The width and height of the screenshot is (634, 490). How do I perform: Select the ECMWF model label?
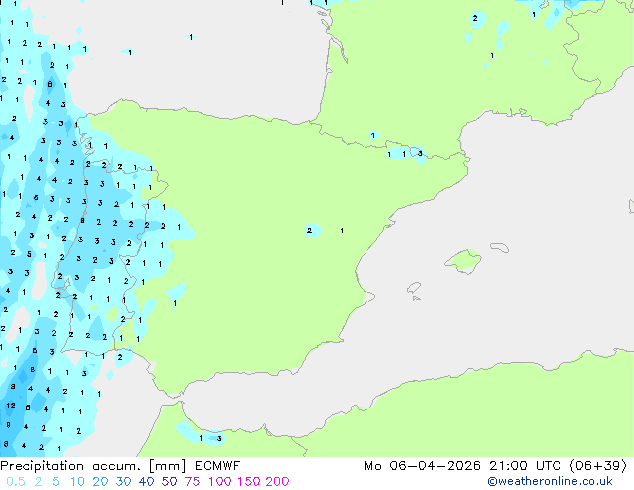(218, 466)
